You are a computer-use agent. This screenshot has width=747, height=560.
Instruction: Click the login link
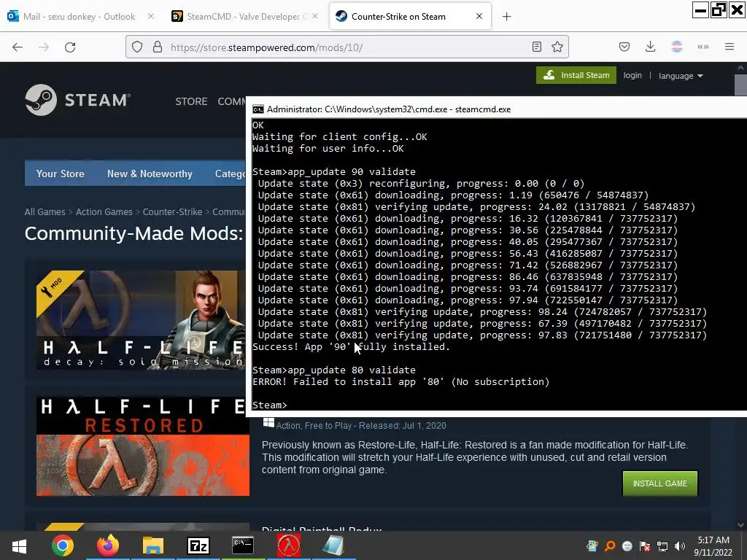tap(632, 75)
